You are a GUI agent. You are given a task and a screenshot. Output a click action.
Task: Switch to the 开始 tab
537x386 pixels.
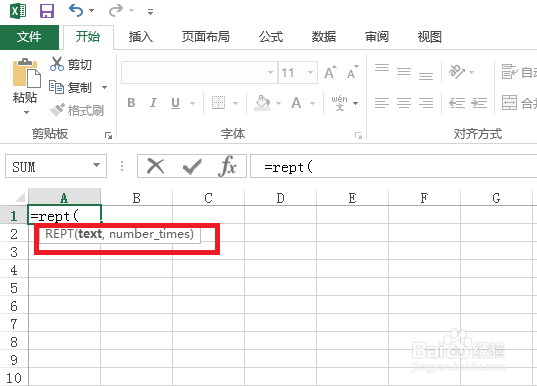pyautogui.click(x=88, y=37)
